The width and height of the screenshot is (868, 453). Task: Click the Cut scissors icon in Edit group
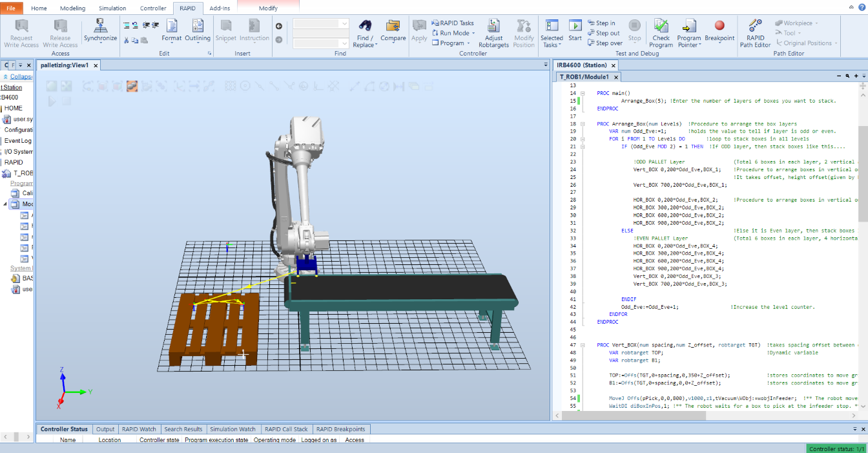click(126, 40)
